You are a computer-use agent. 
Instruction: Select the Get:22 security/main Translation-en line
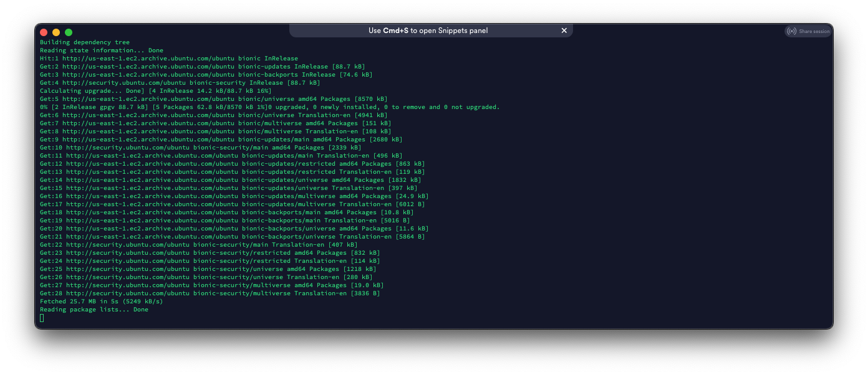pyautogui.click(x=199, y=245)
